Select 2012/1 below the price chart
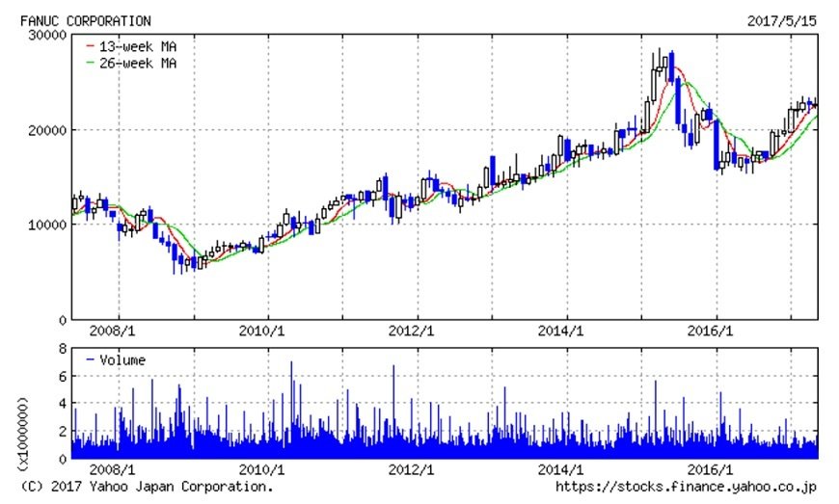Image resolution: width=839 pixels, height=504 pixels. click(418, 331)
